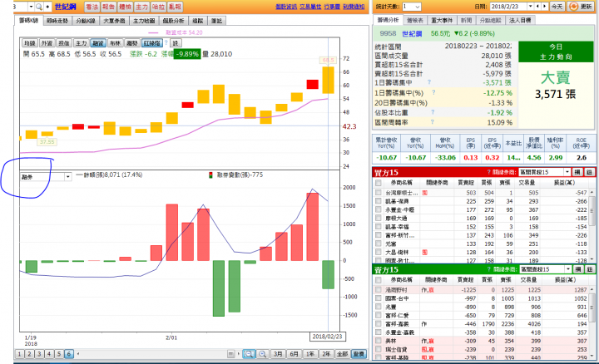Image resolution: width=599 pixels, height=364 pixels.
Task: Click the blue help question mark beside 紅綠燈
Action: tap(166, 43)
